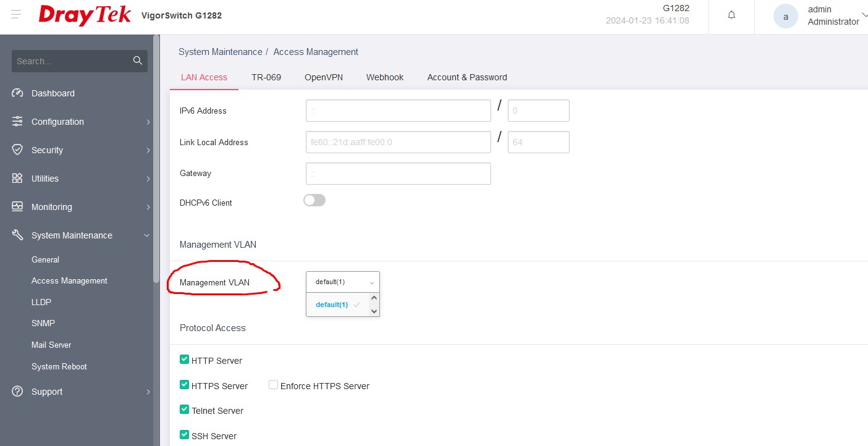Image resolution: width=868 pixels, height=446 pixels.
Task: Switch to the TR-069 tab
Action: [266, 77]
